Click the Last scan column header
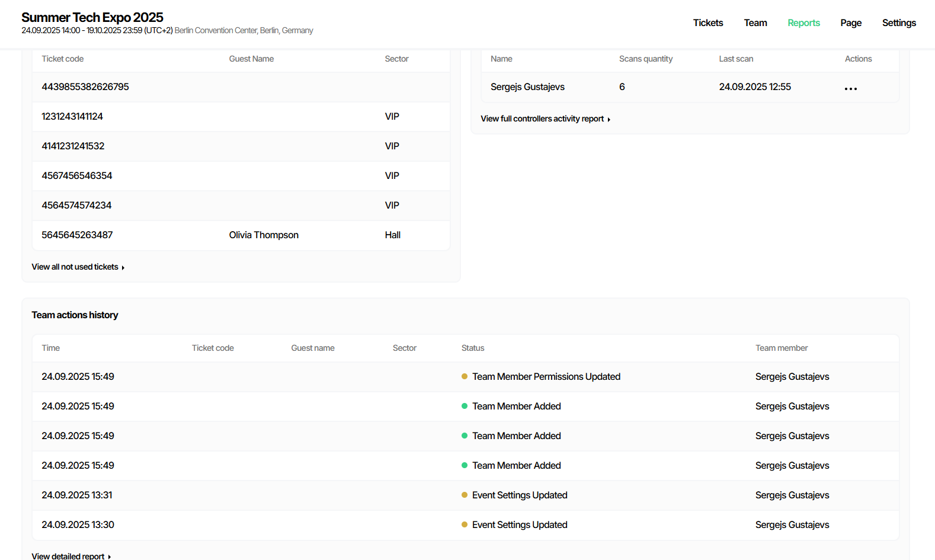 (x=736, y=59)
